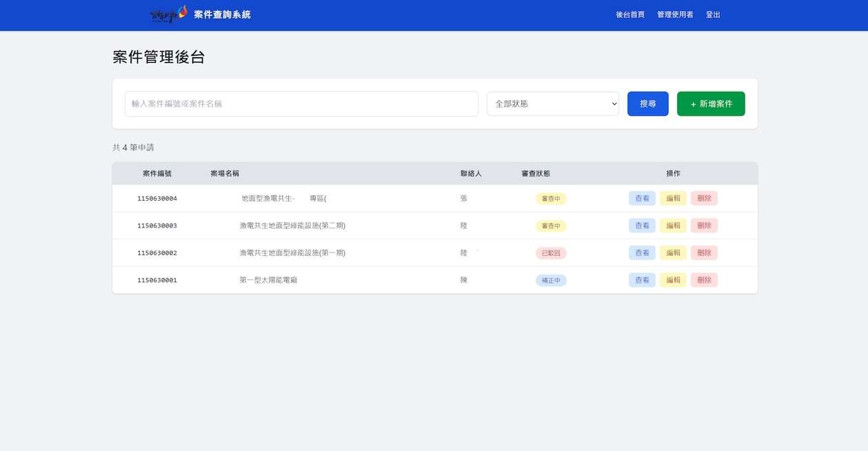Image resolution: width=868 pixels, height=451 pixels.
Task: Click the 共 4 筆申請 count text
Action: [x=133, y=148]
